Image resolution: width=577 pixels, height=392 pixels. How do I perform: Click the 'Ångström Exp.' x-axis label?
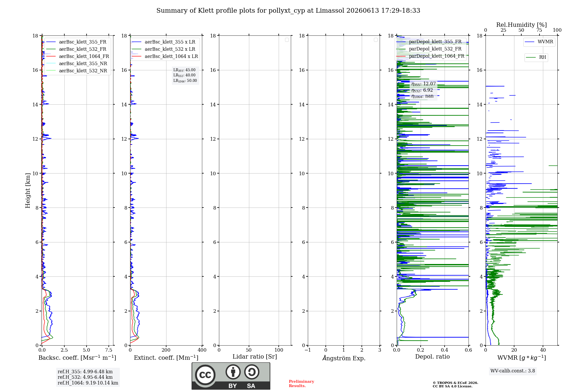[344, 358]
